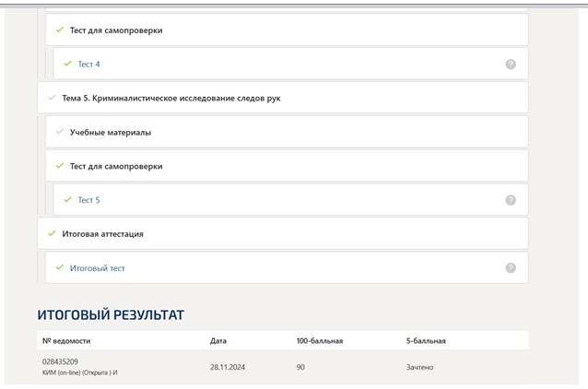Open the Итоговый тест link
Screen dimensions: 588x389
[98, 268]
